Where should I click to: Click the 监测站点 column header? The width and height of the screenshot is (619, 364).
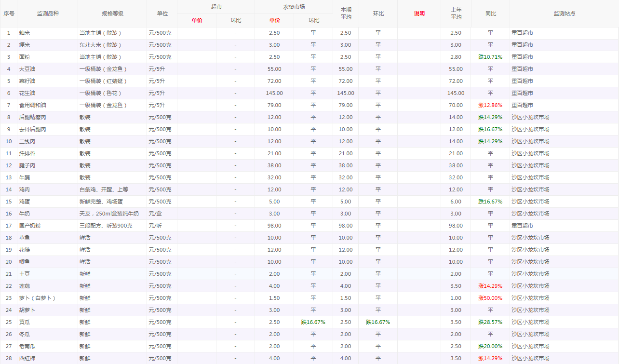point(564,13)
